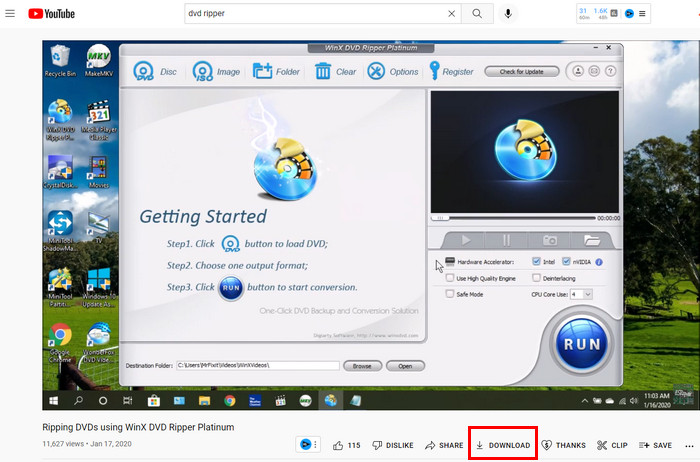The height and width of the screenshot is (462, 700).
Task: Open the more actions ellipsis menu
Action: (x=689, y=445)
